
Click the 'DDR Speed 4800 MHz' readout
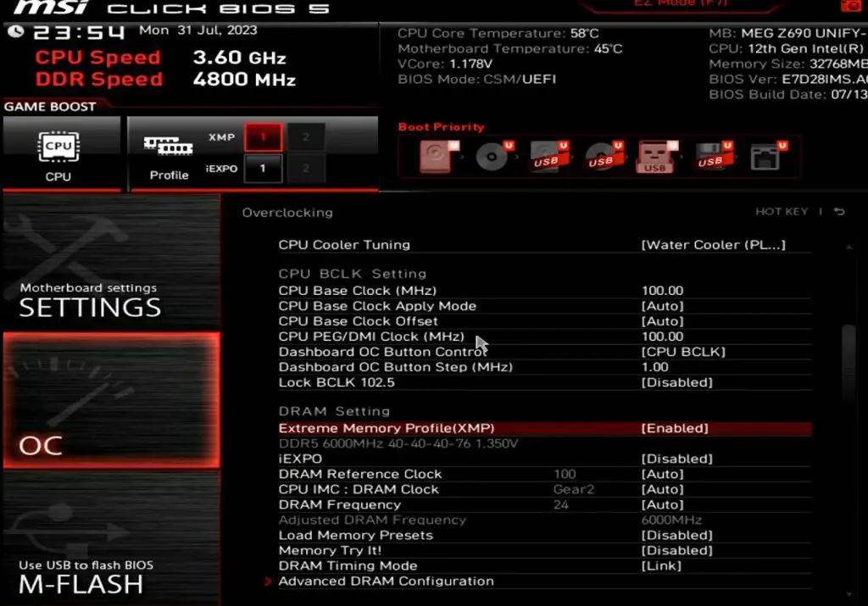[x=165, y=79]
